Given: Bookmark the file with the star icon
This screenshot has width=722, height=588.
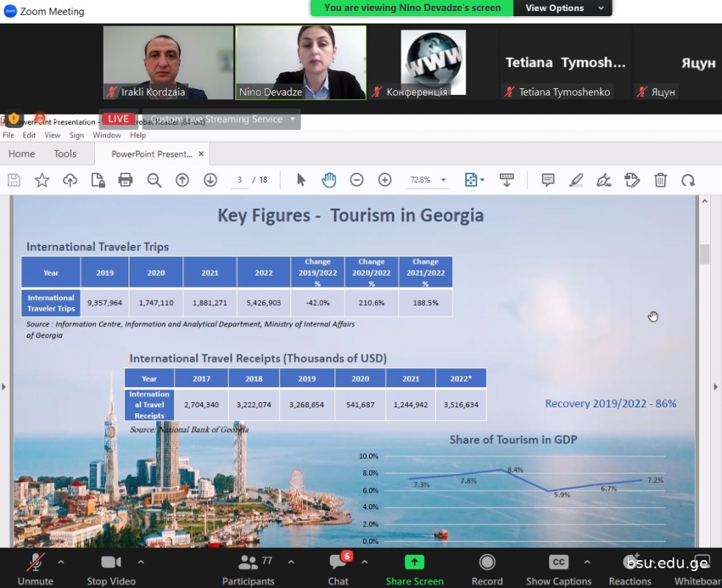Looking at the screenshot, I should click(x=42, y=180).
